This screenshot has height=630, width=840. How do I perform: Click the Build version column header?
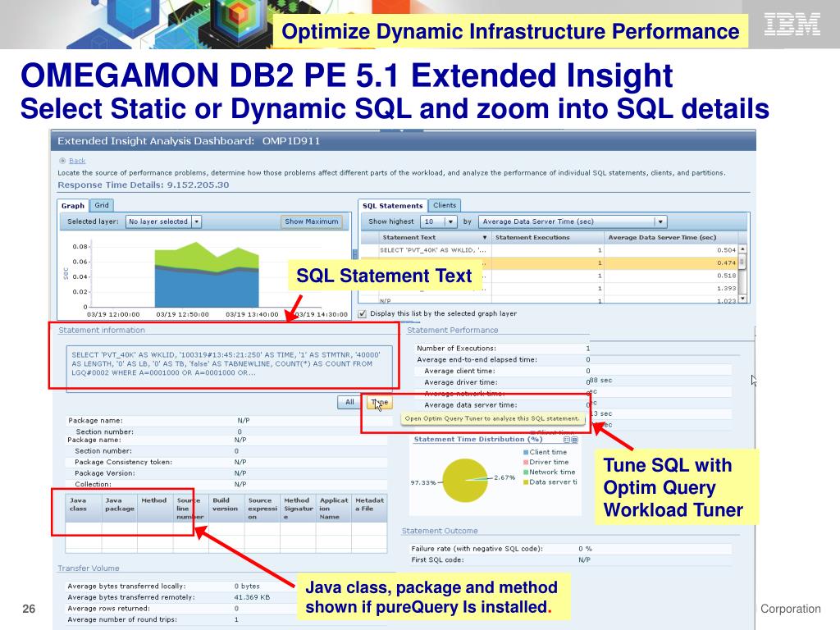(x=226, y=509)
